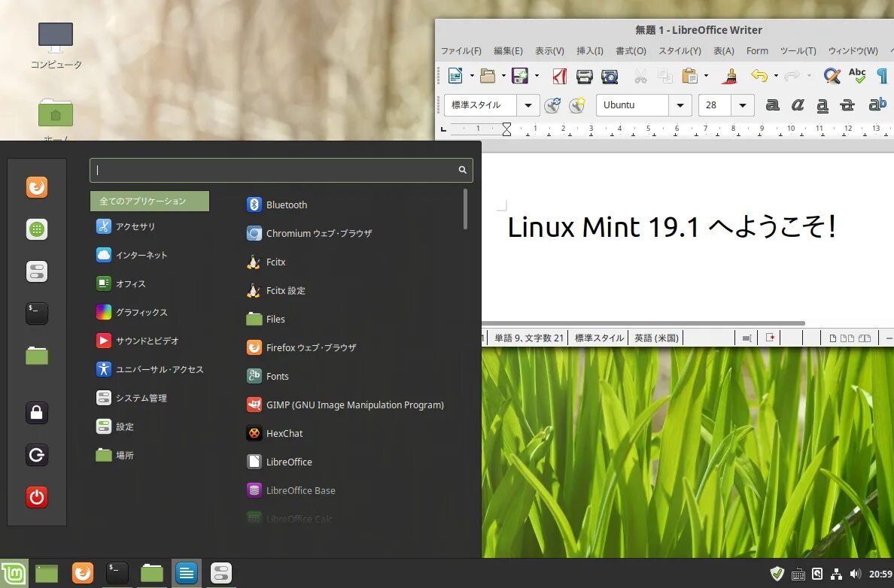Open the paragraph style dropdown arrow
Image resolution: width=894 pixels, height=588 pixels.
(x=528, y=105)
